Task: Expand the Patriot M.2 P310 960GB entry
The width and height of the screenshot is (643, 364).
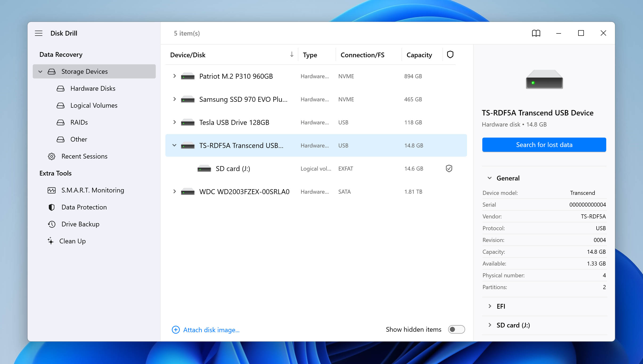Action: [174, 76]
